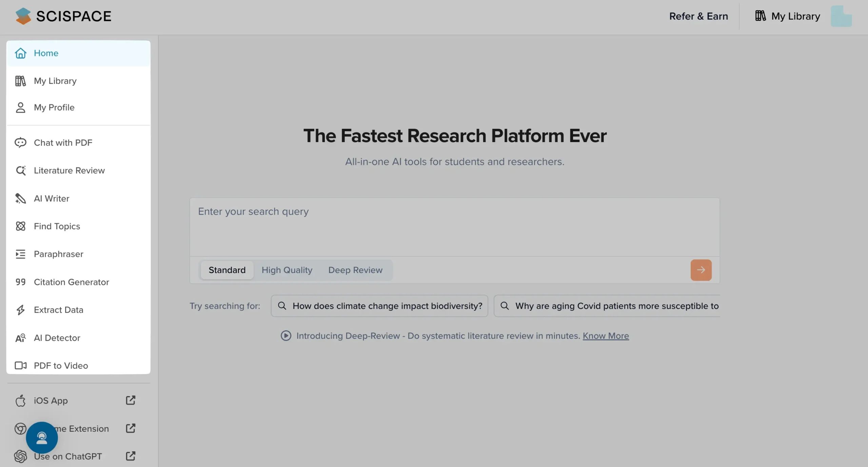Open external link icon beside Use on ChatGPT
Screen dimensions: 868x467
(x=131, y=456)
